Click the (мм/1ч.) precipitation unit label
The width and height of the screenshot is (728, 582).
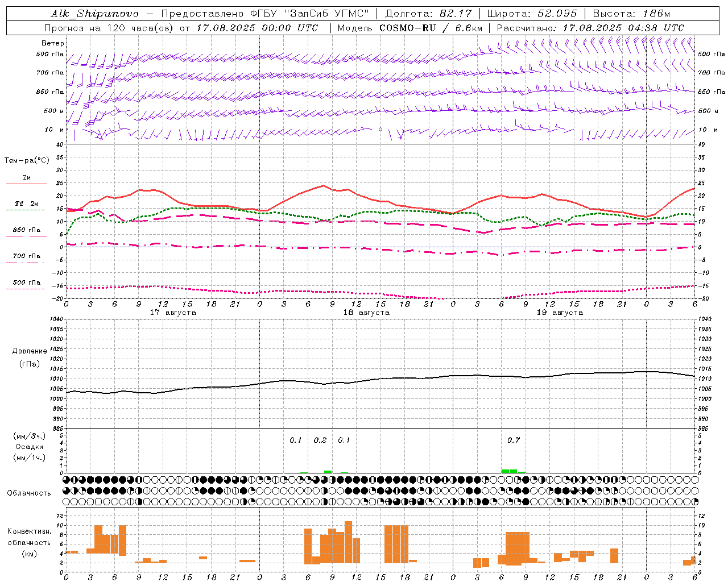click(29, 458)
